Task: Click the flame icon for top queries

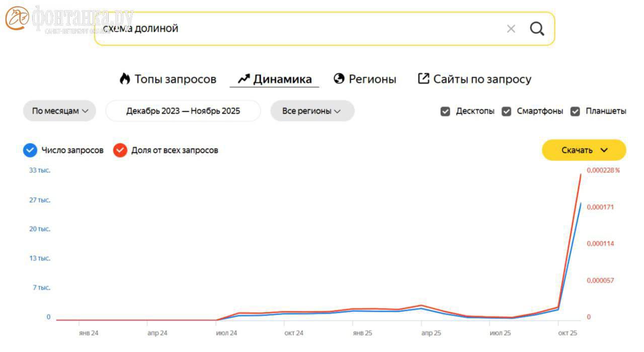Action: (125, 79)
